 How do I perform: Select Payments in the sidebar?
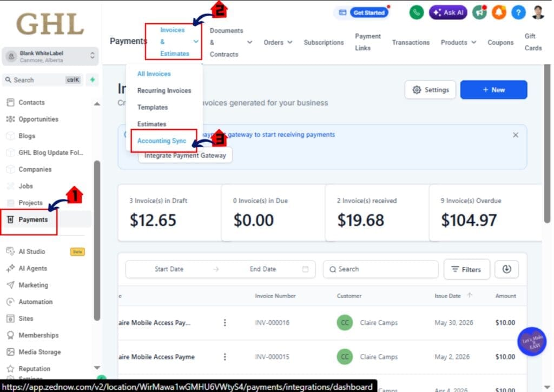coord(33,220)
